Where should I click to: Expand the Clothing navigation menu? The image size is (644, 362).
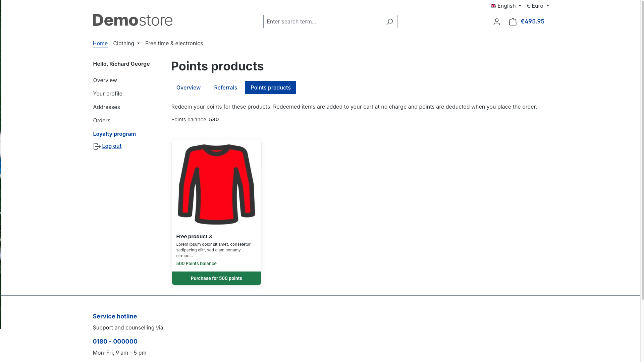point(126,43)
